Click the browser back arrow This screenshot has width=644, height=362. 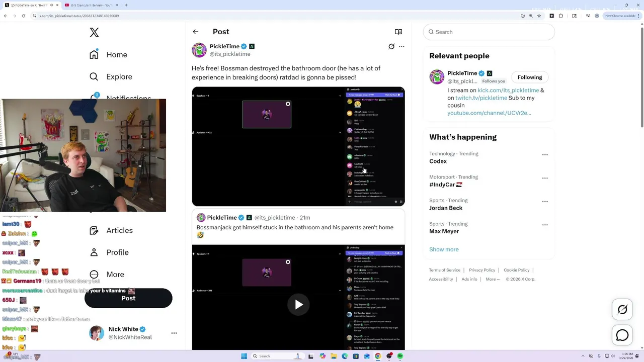[6, 16]
